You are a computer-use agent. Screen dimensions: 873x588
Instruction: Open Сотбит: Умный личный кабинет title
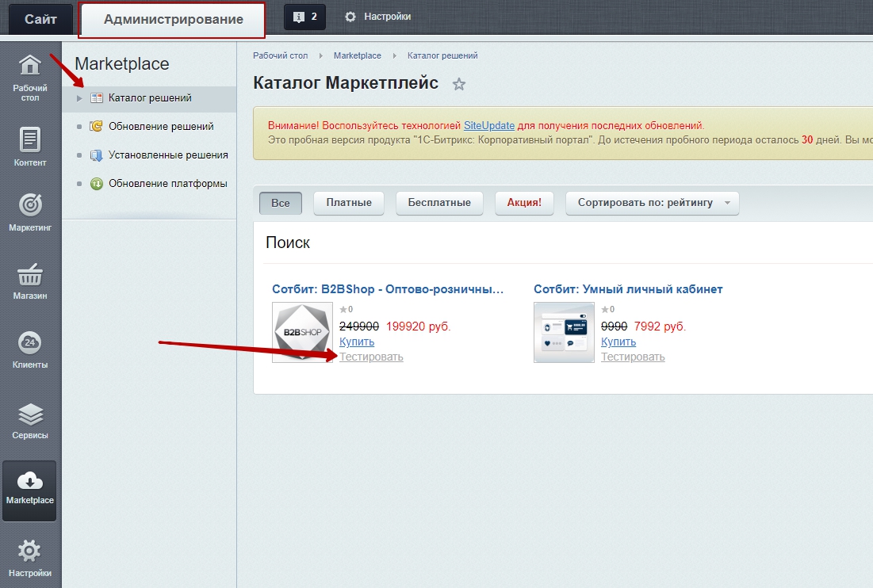(628, 289)
